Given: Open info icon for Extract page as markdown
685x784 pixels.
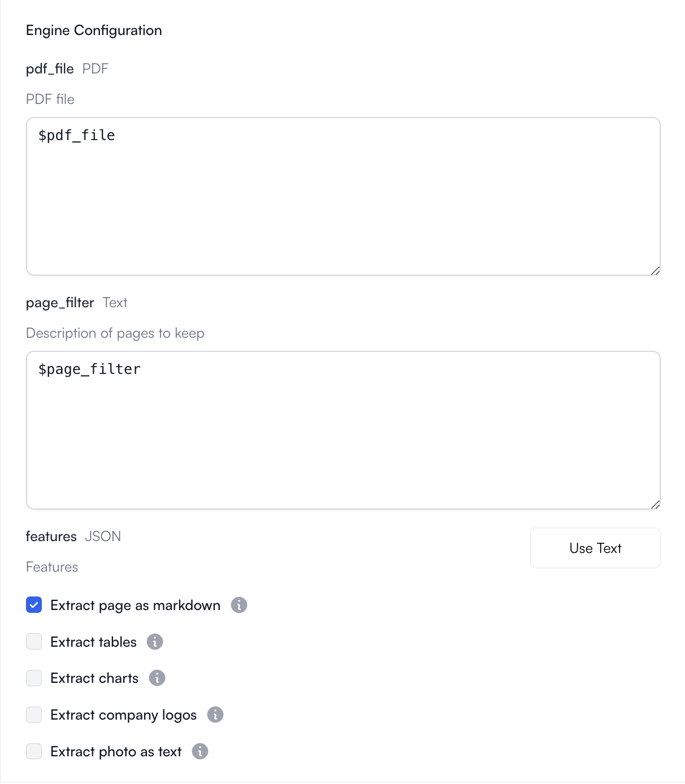Looking at the screenshot, I should (x=239, y=605).
